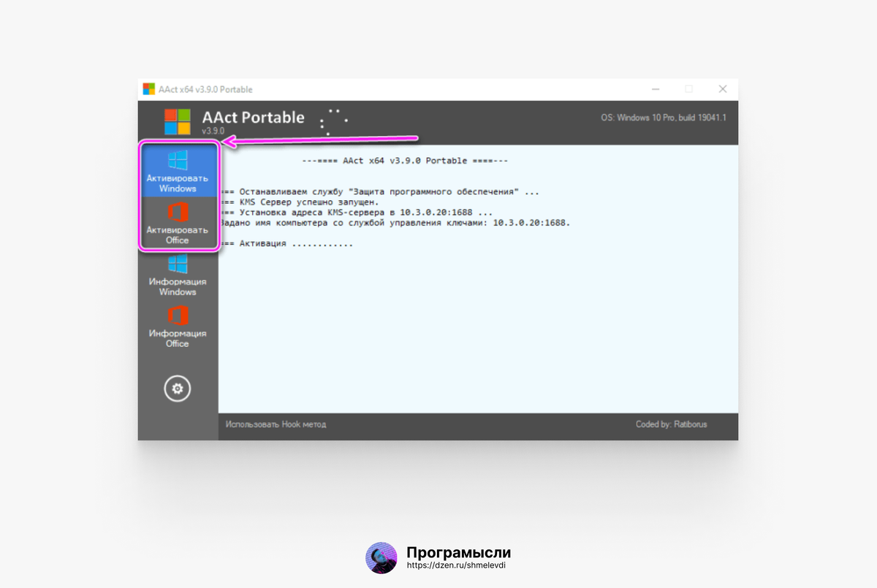Click the 'Активация ............' log line
Viewport: 877px width, 588px height.
point(286,243)
